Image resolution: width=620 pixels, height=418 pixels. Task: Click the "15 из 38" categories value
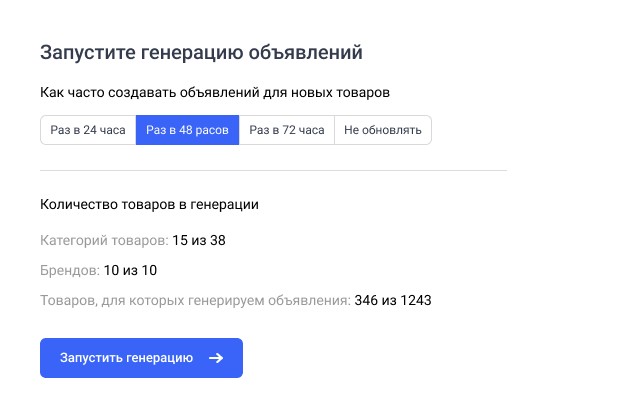(199, 240)
